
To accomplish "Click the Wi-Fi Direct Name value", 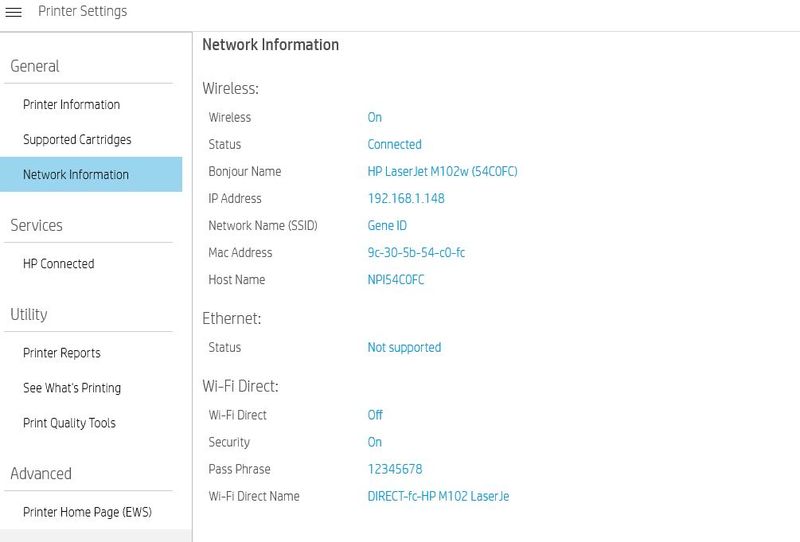I will [x=438, y=496].
